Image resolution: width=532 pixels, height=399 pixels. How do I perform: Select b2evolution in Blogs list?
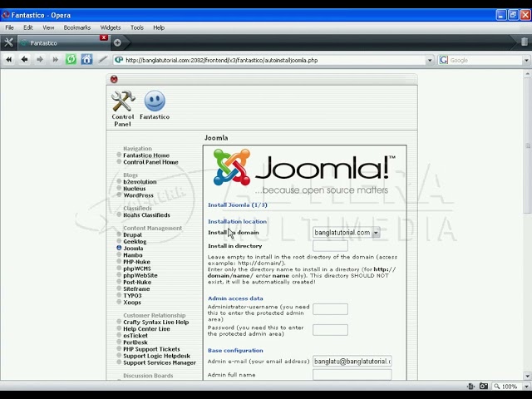(140, 182)
